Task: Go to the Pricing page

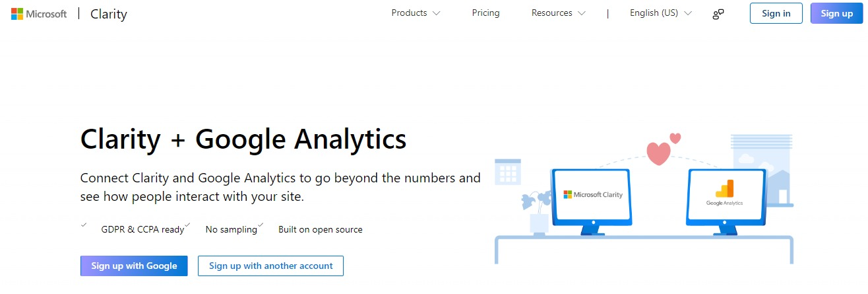Action: pos(486,13)
